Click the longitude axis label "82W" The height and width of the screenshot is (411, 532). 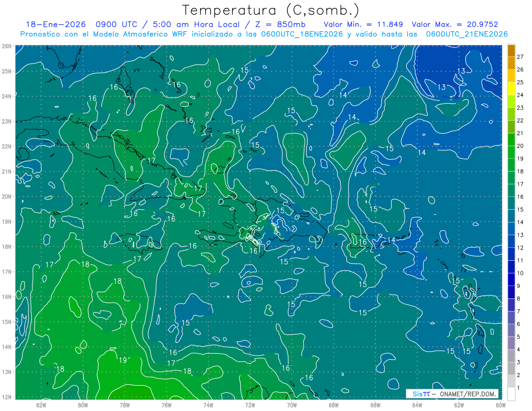41,405
